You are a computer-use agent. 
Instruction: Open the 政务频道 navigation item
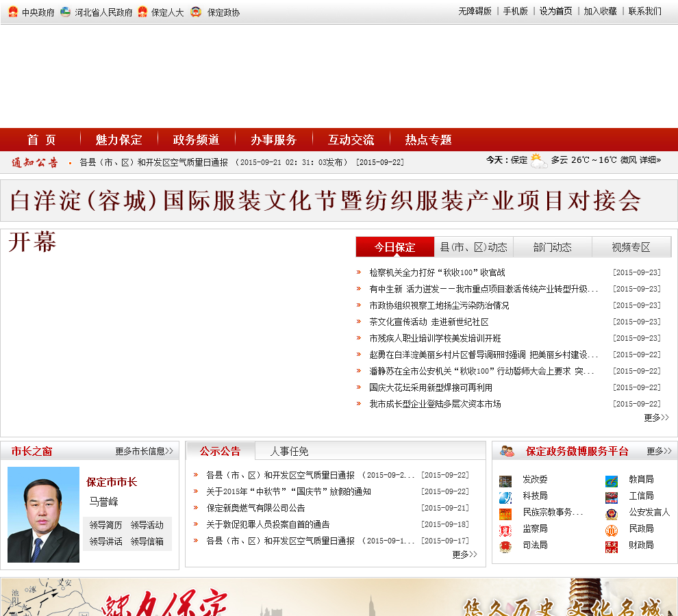click(x=196, y=140)
